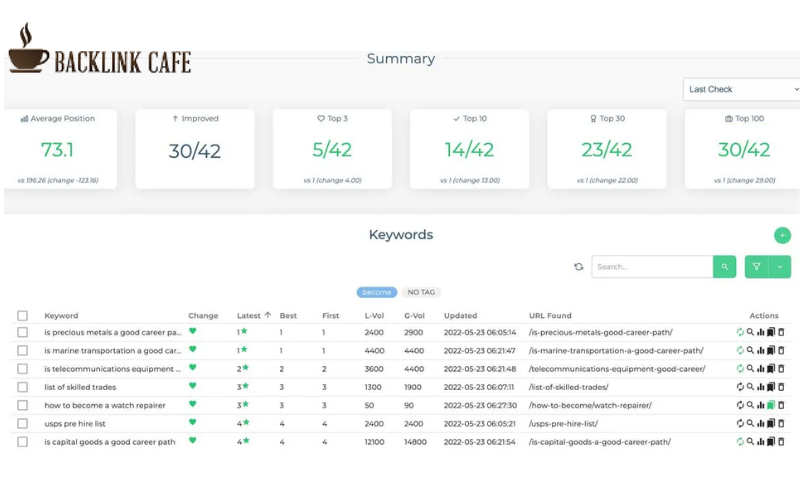
Task: Open the /list-of-skilled-trades/ URL
Action: pos(568,387)
